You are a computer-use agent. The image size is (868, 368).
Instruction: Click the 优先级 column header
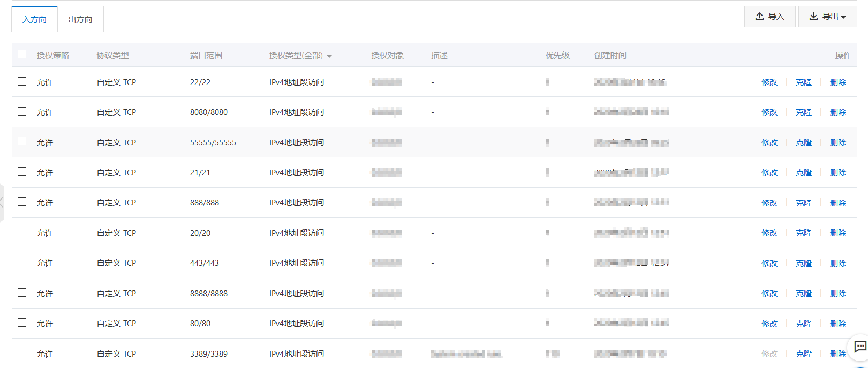pos(557,56)
